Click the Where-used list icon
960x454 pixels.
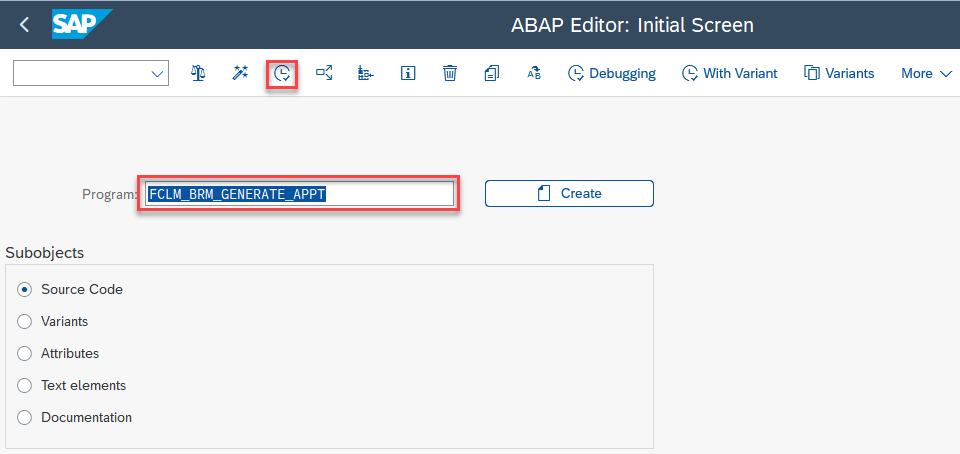coord(324,73)
